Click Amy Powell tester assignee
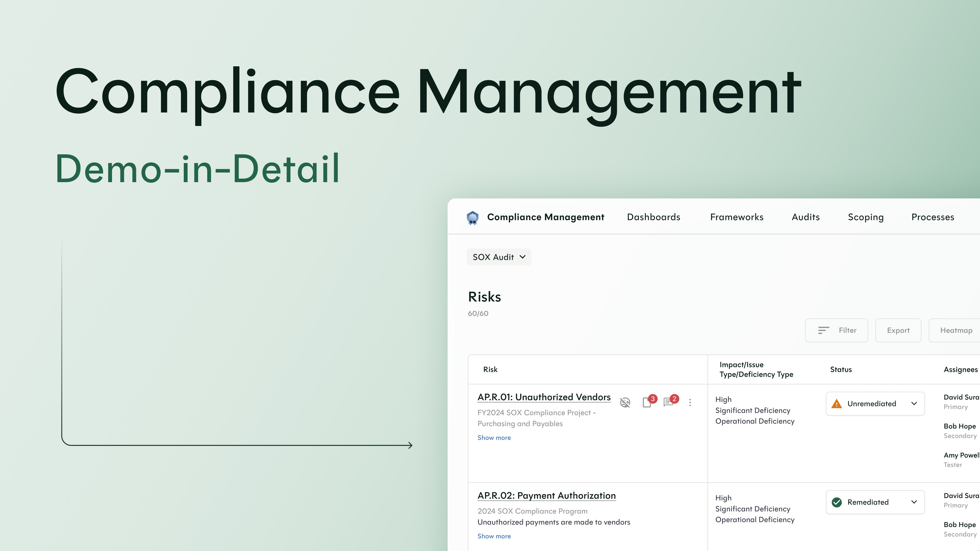The image size is (980, 551). [961, 455]
